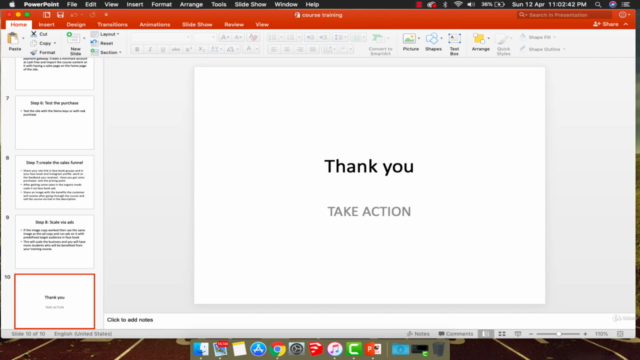640x360 pixels.
Task: Click the zoom out minus icon
Action: click(531, 334)
